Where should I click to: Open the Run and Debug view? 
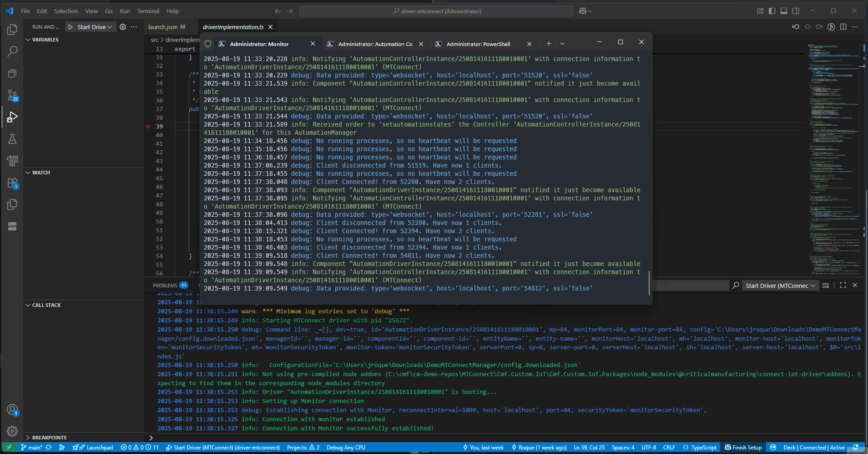12,117
